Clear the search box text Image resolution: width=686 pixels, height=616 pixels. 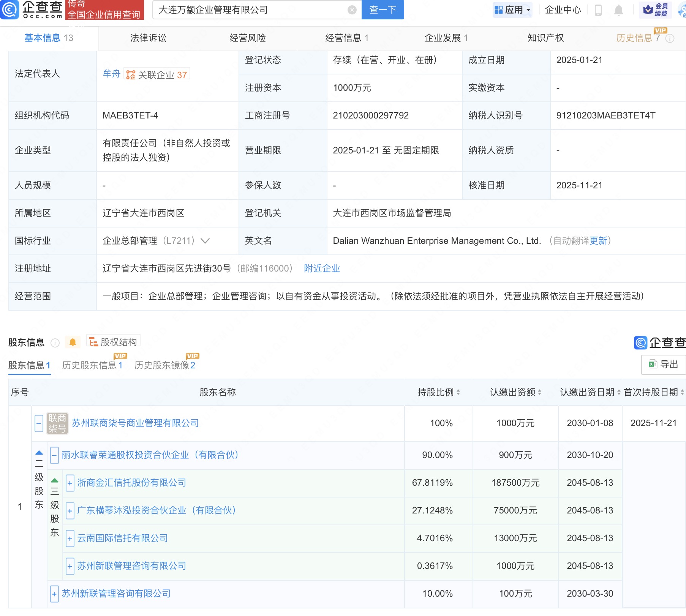click(352, 10)
